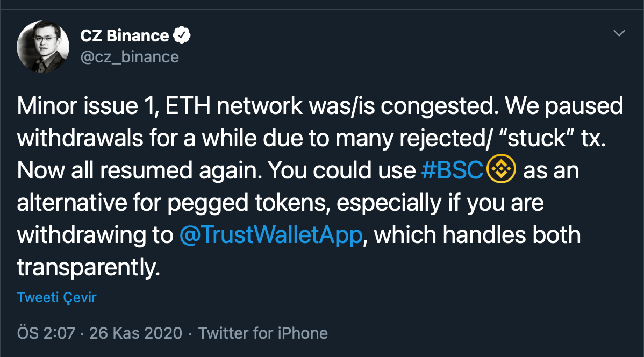Screen dimensions: 644x357
Task: Click the phrase "pegged tokens"
Action: (258, 203)
